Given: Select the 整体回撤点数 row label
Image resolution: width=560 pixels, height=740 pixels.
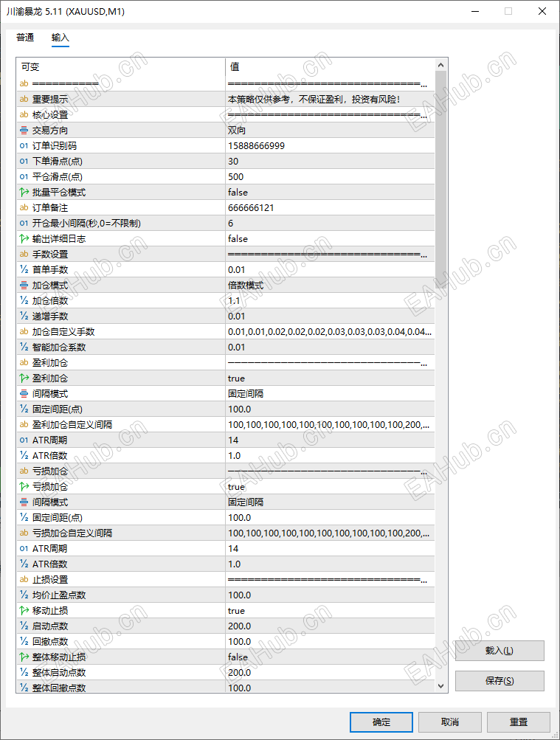Looking at the screenshot, I should click(59, 688).
